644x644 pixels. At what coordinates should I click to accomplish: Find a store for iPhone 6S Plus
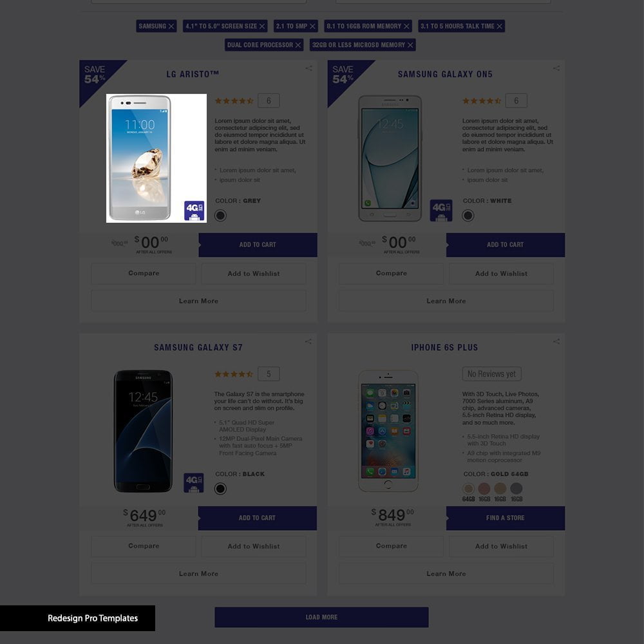tap(505, 518)
